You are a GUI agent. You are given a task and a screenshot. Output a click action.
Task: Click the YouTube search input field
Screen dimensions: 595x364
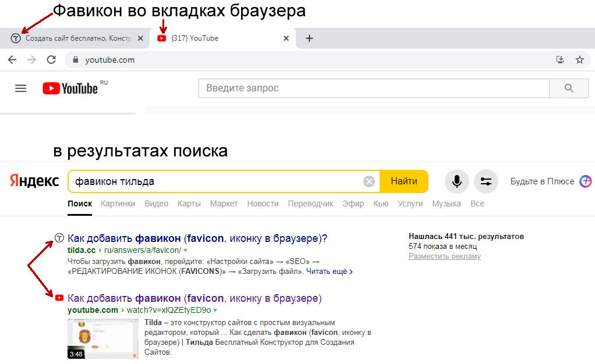(374, 88)
